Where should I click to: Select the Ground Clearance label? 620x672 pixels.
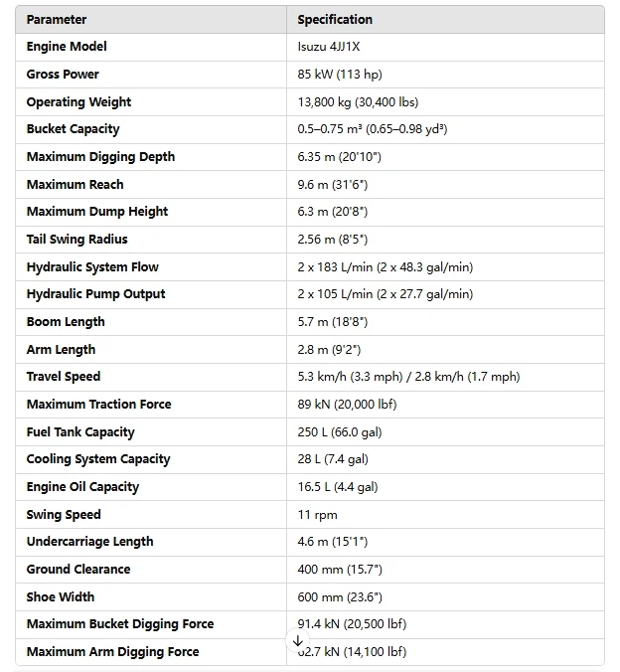coord(78,570)
